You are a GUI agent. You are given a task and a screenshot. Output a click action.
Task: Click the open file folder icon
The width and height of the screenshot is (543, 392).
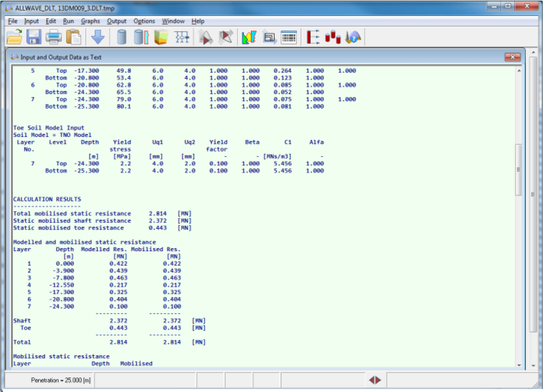click(x=14, y=37)
